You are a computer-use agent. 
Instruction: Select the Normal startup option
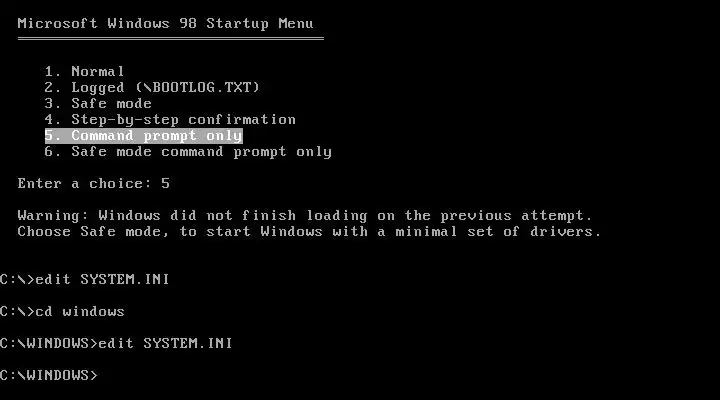coord(84,72)
